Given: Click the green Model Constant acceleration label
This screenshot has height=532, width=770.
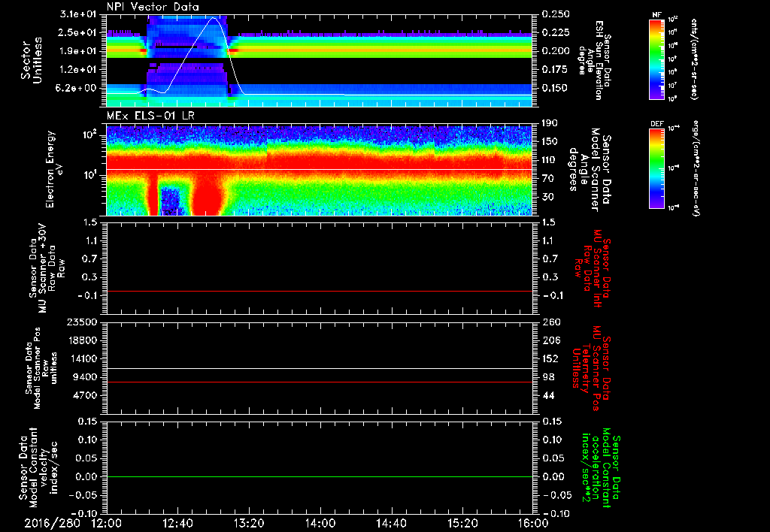Looking at the screenshot, I should [600, 468].
